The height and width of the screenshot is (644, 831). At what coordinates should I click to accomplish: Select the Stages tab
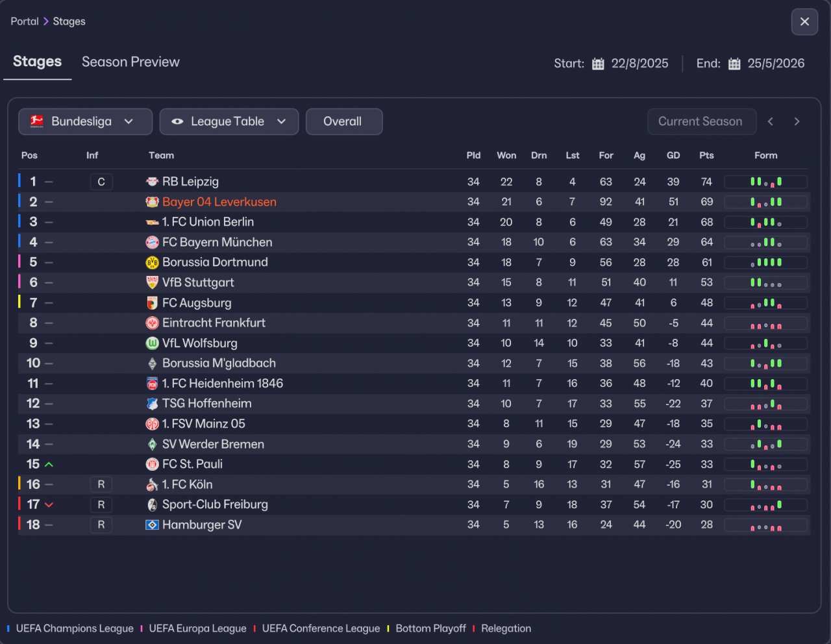click(37, 62)
